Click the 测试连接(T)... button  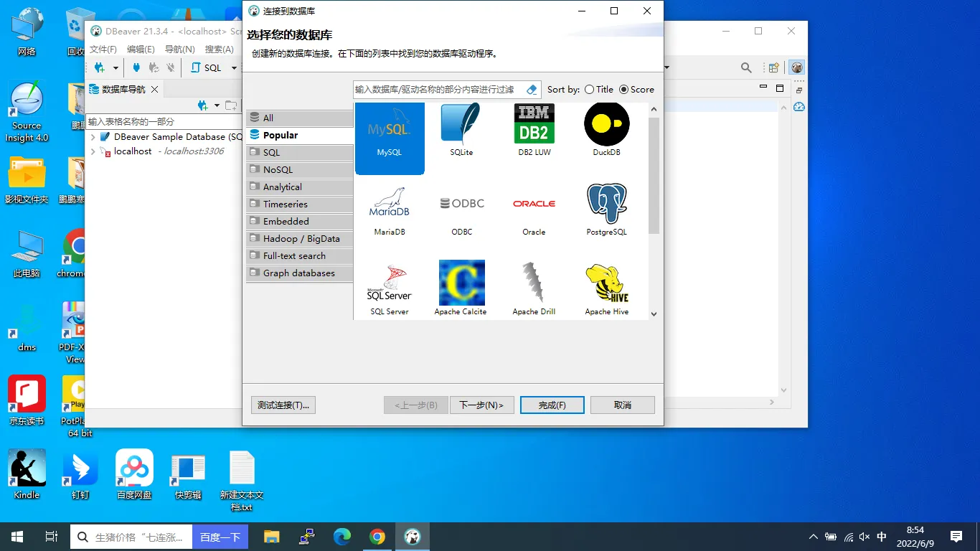(283, 405)
